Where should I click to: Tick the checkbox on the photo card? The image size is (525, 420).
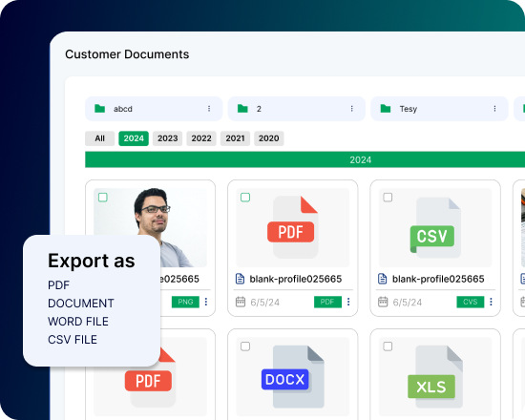(103, 198)
